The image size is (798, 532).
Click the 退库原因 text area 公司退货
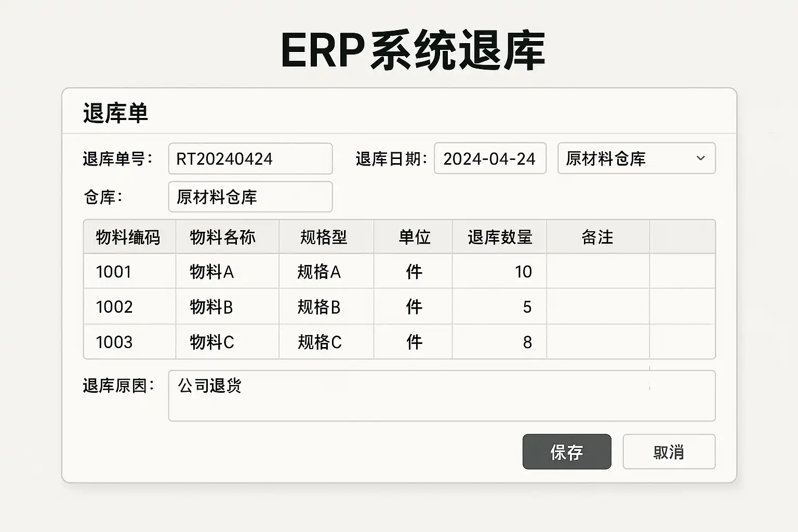[442, 395]
